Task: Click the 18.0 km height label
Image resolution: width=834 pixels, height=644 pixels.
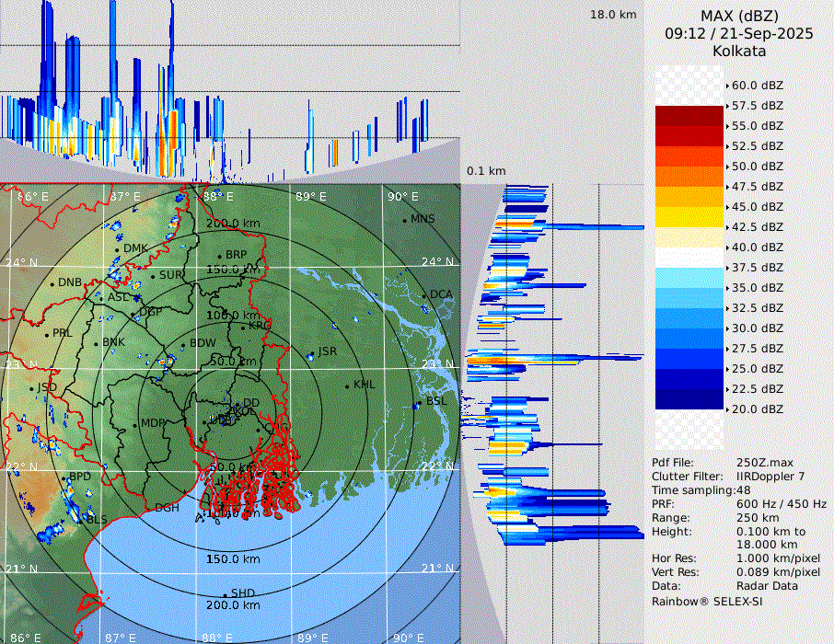Action: [613, 15]
